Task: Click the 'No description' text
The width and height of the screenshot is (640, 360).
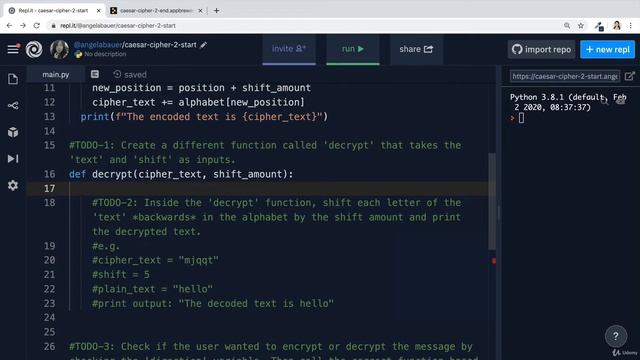Action: pos(105,54)
